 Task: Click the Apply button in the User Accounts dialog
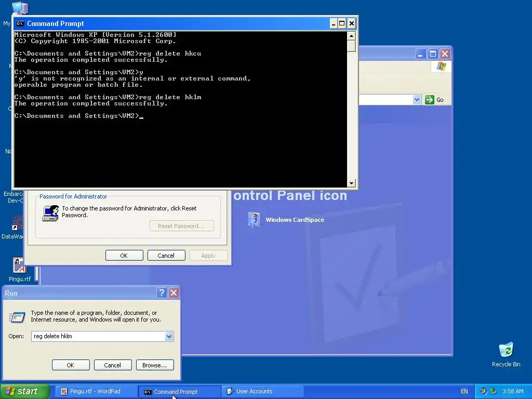(x=208, y=256)
